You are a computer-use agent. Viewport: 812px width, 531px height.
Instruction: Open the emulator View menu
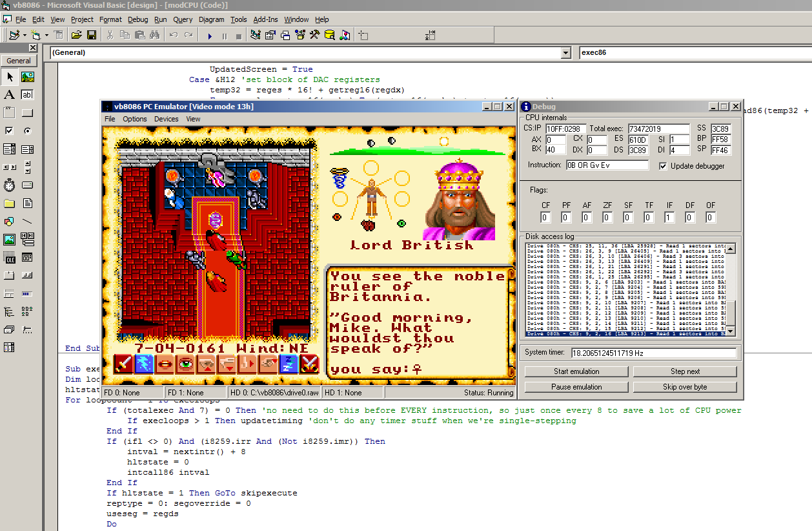coord(193,119)
